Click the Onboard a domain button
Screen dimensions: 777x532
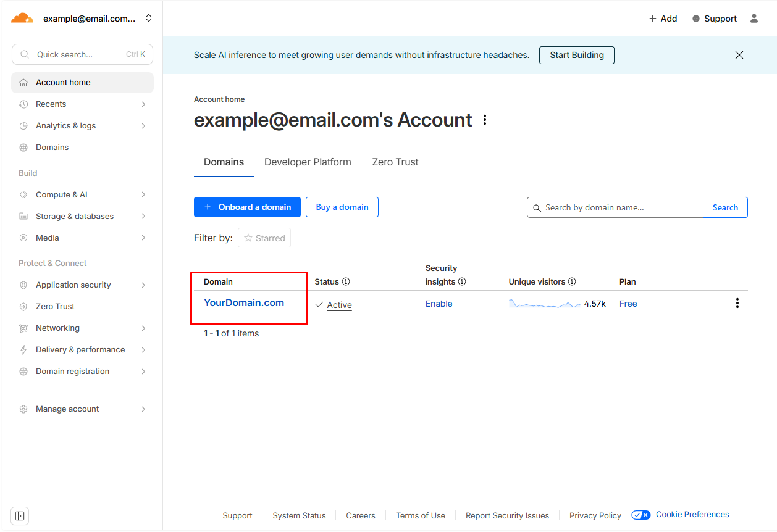point(247,207)
